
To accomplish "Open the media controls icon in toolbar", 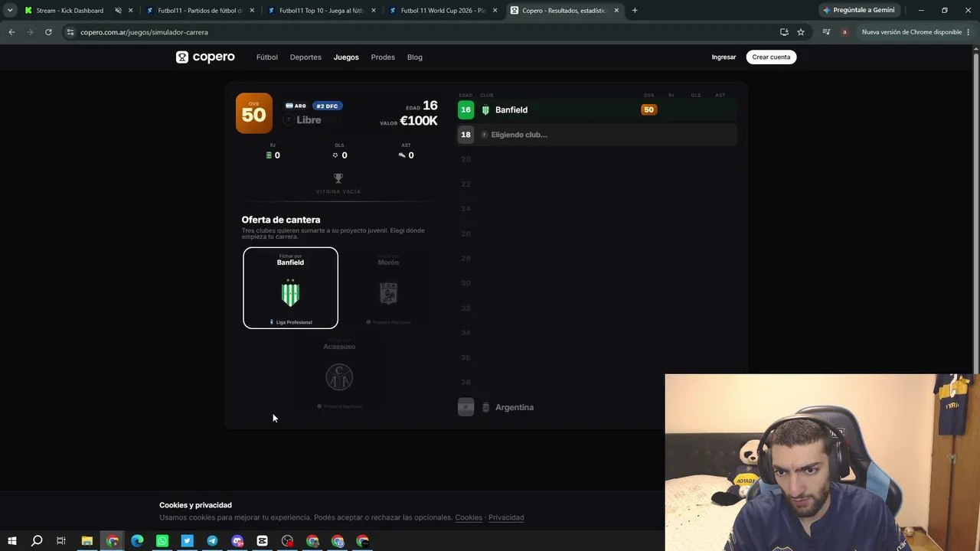I will click(826, 32).
